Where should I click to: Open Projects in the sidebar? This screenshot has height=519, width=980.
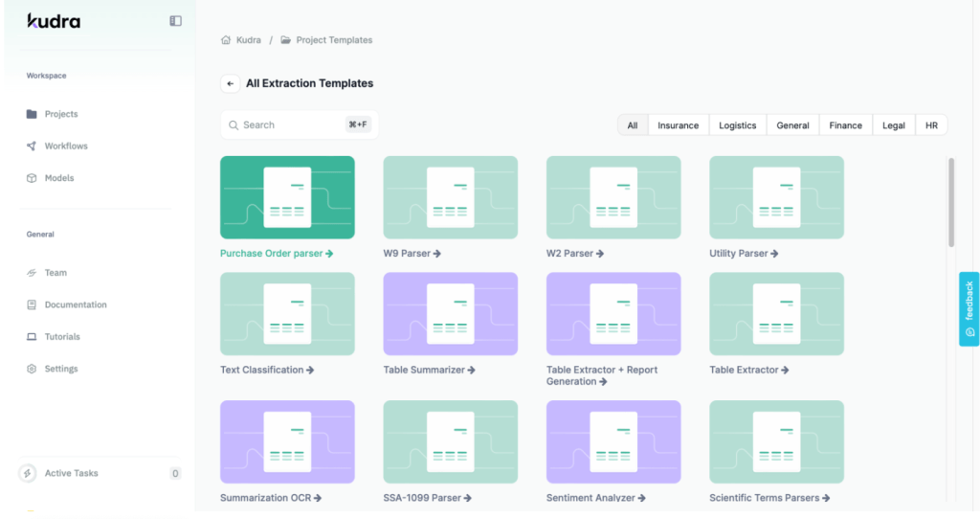61,114
